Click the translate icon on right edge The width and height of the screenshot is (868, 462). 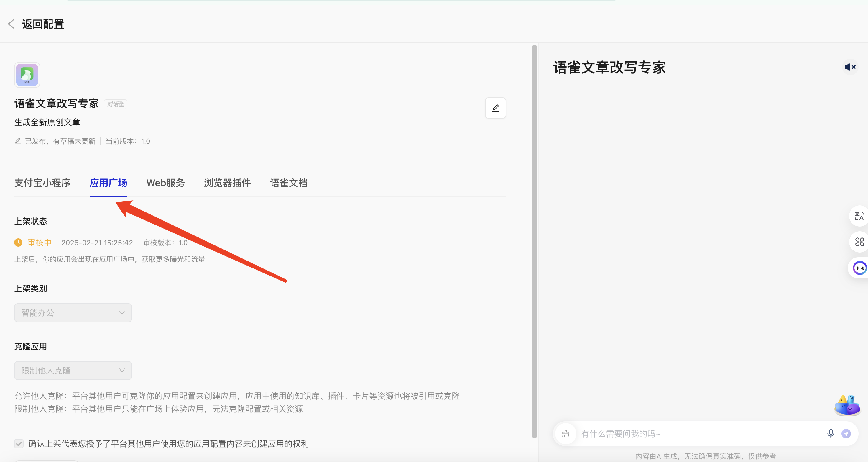[x=859, y=216]
